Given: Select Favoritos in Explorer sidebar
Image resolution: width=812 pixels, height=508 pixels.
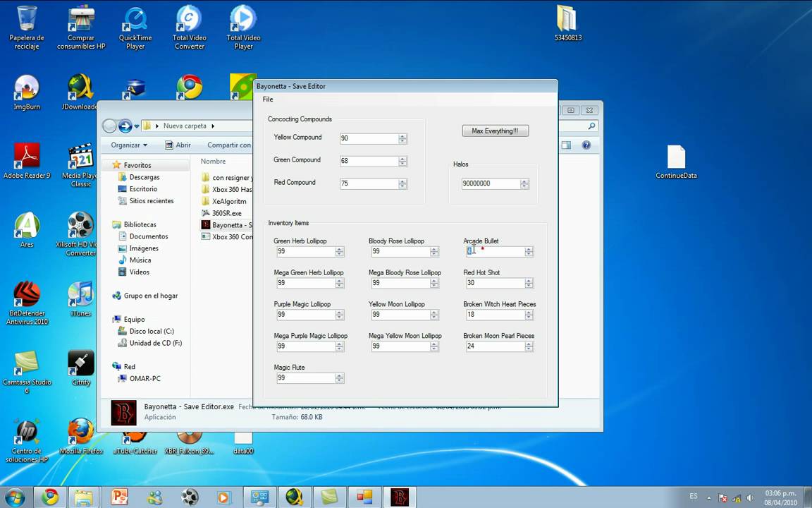Looking at the screenshot, I should [x=137, y=165].
